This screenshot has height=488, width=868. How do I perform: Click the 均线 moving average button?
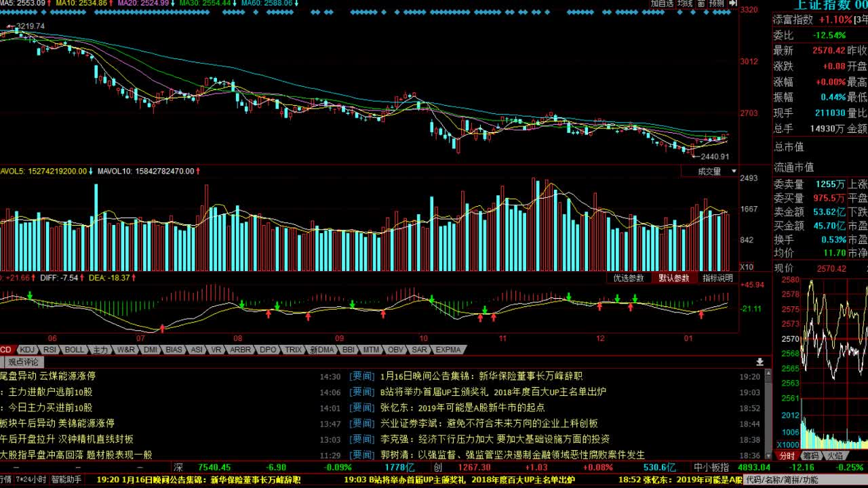685,3
